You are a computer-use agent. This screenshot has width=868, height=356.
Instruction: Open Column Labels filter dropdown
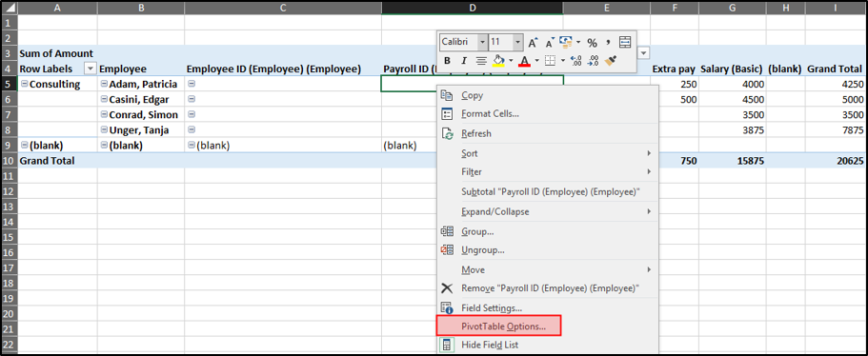pyautogui.click(x=644, y=53)
